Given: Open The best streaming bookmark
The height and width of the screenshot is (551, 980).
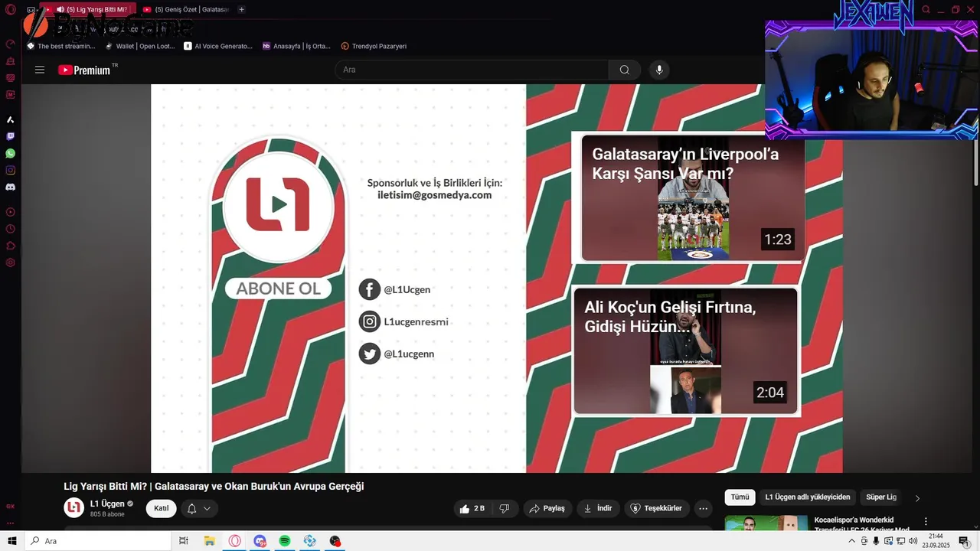Looking at the screenshot, I should click(x=61, y=46).
